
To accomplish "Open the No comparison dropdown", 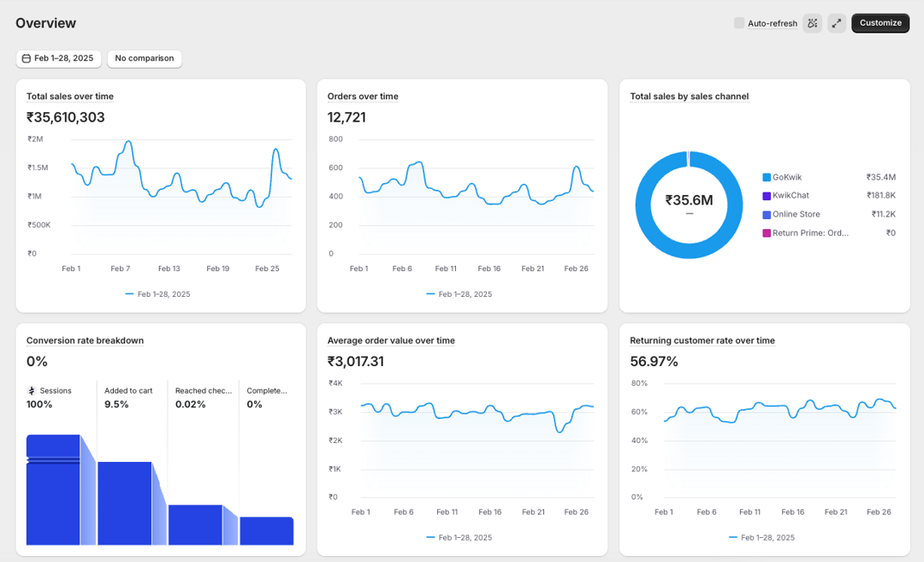I will coord(145,58).
